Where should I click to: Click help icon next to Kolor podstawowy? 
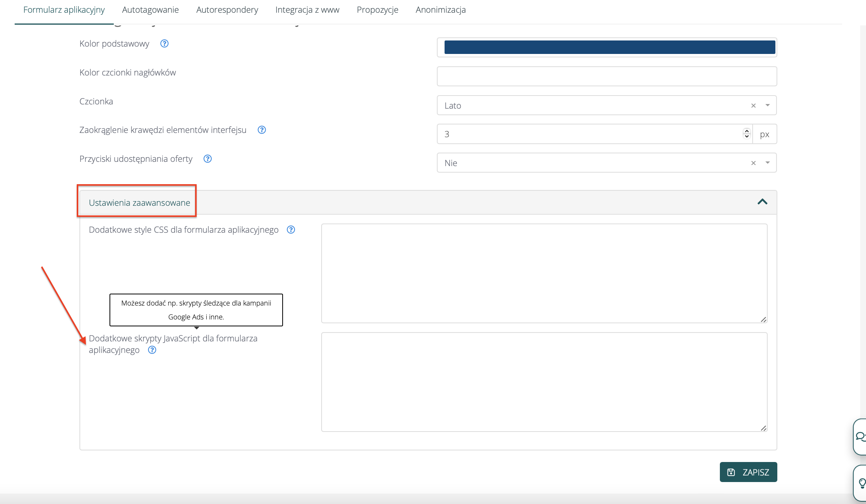pyautogui.click(x=164, y=44)
